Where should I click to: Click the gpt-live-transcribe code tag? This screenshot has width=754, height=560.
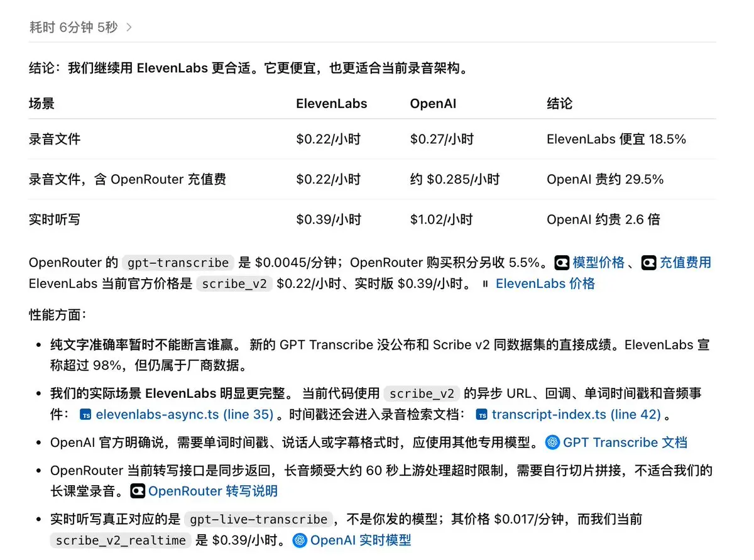(x=258, y=519)
